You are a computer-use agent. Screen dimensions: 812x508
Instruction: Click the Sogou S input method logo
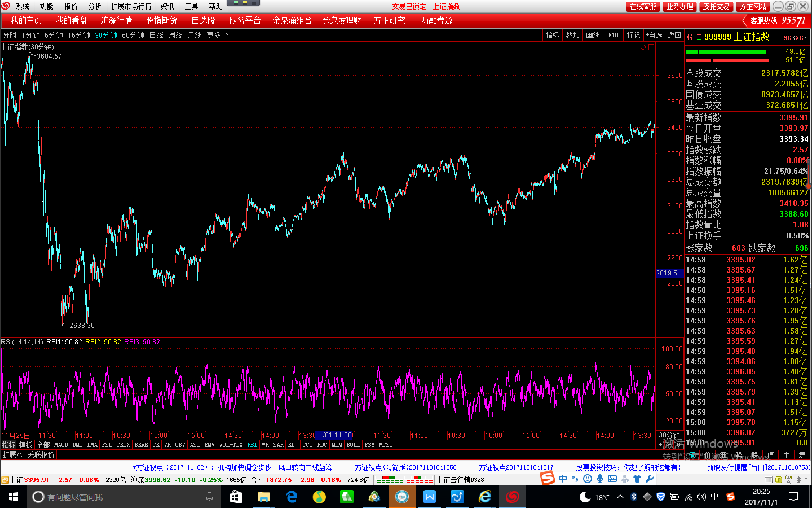tap(548, 479)
